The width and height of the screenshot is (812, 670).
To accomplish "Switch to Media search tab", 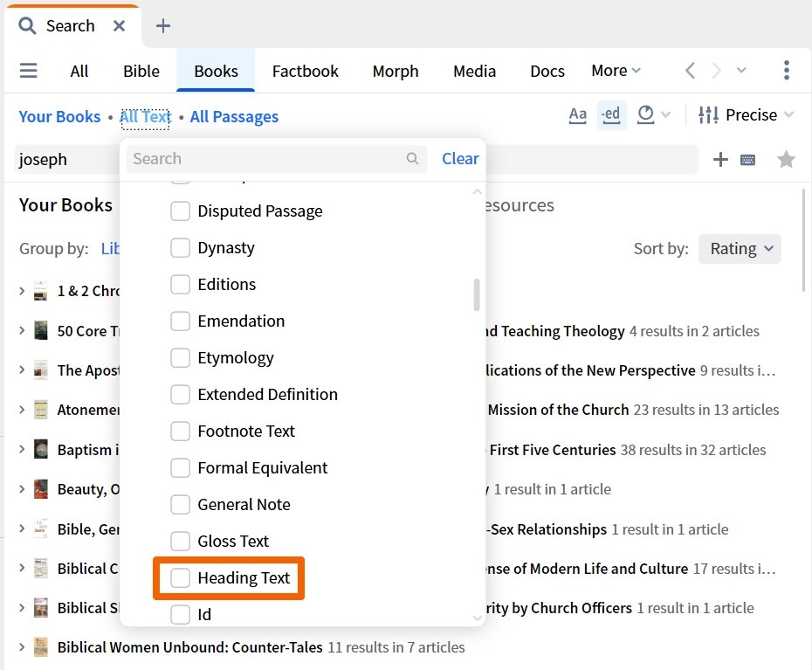I will pyautogui.click(x=474, y=71).
